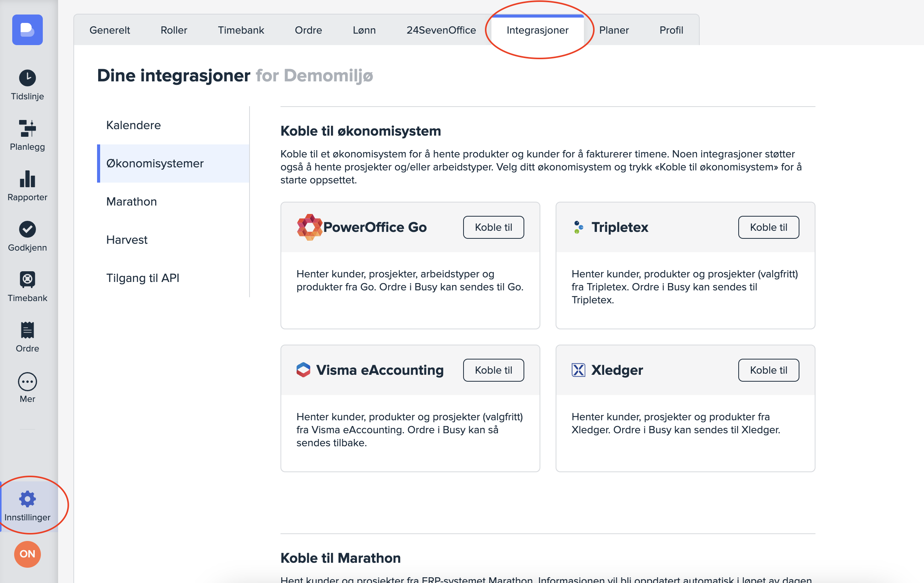This screenshot has width=924, height=583.
Task: Open the 24SevenOffice tab
Action: click(441, 30)
